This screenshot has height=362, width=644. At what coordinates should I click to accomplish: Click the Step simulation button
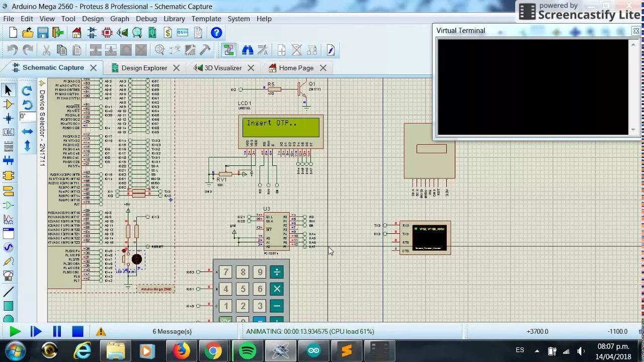click(x=36, y=331)
